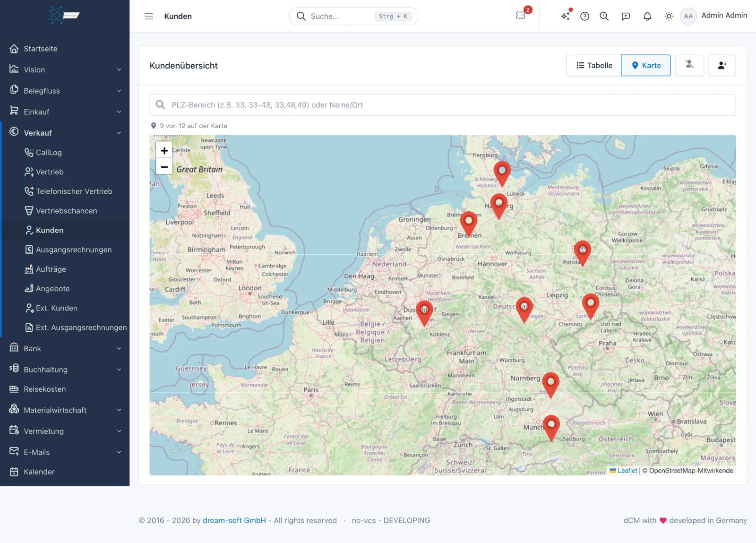The image size is (756, 543).
Task: Zoom out on the map
Action: (164, 167)
